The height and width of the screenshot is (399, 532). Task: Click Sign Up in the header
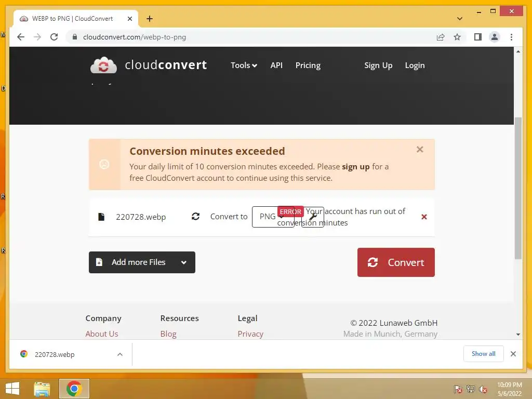pos(378,65)
